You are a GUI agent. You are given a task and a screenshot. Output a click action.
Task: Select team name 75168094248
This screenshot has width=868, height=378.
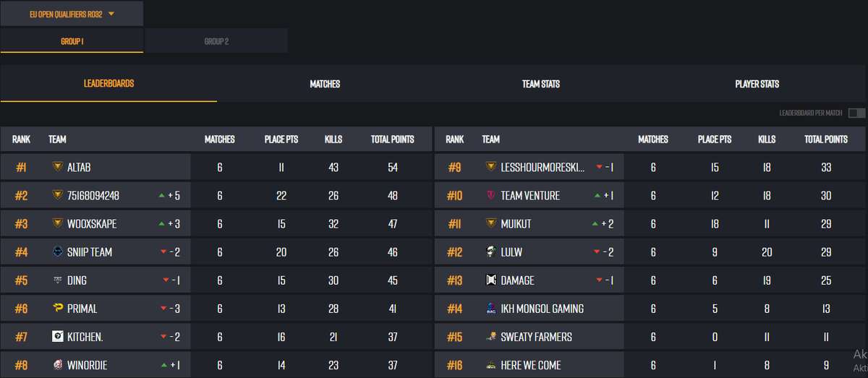[x=93, y=195]
